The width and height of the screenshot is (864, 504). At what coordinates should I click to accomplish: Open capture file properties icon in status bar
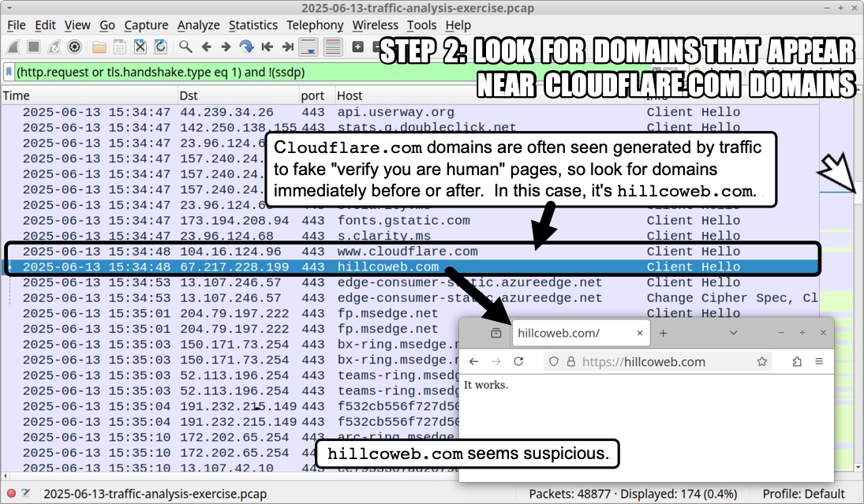(25, 493)
